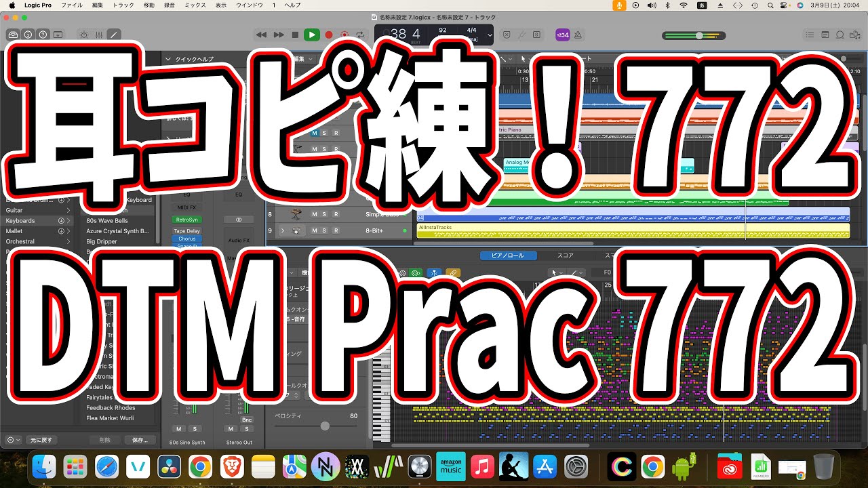Image resolution: width=868 pixels, height=488 pixels.
Task: Open the Toolbar display icon
Action: point(58,35)
